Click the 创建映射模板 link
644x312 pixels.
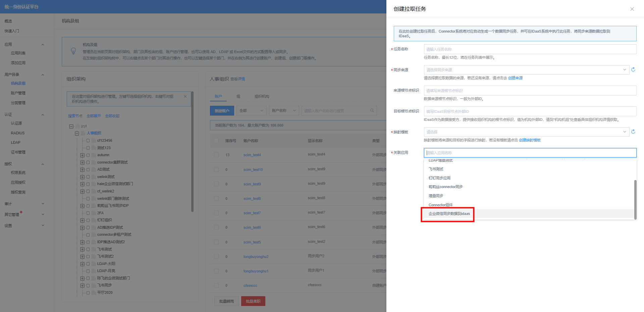pos(530,140)
